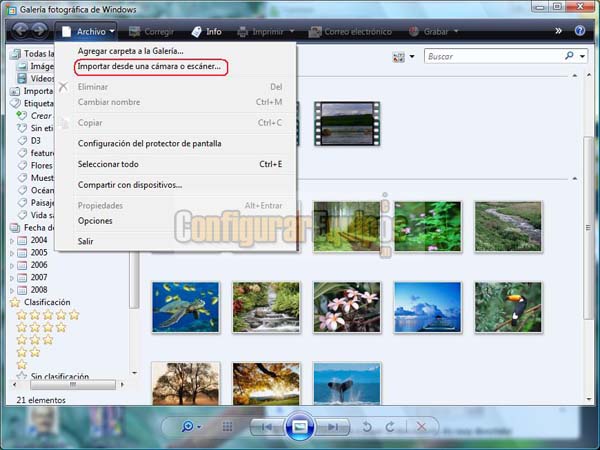Show more toolbar commands chevron

click(558, 31)
